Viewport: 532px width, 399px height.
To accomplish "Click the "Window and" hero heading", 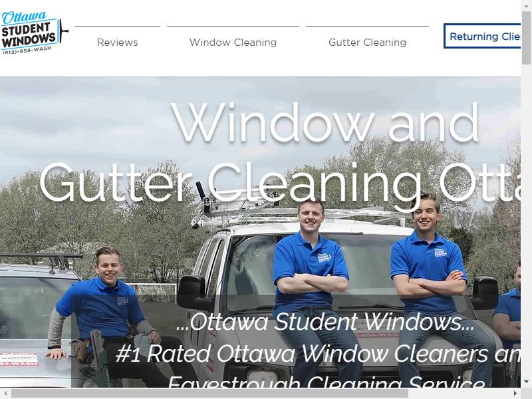I will [325, 123].
